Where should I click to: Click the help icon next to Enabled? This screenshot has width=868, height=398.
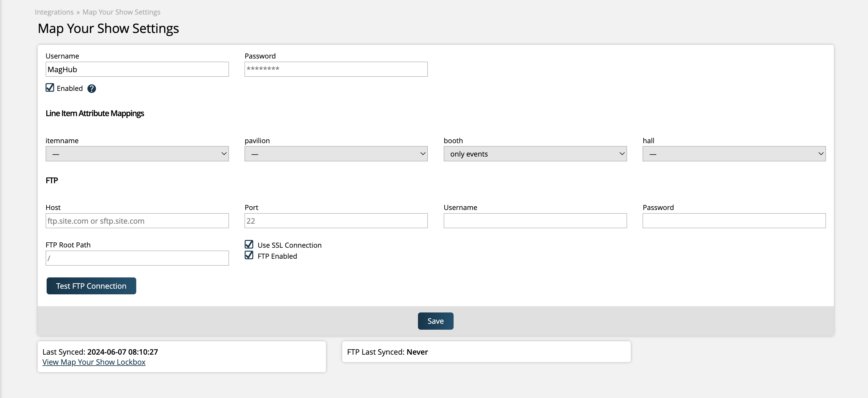91,88
